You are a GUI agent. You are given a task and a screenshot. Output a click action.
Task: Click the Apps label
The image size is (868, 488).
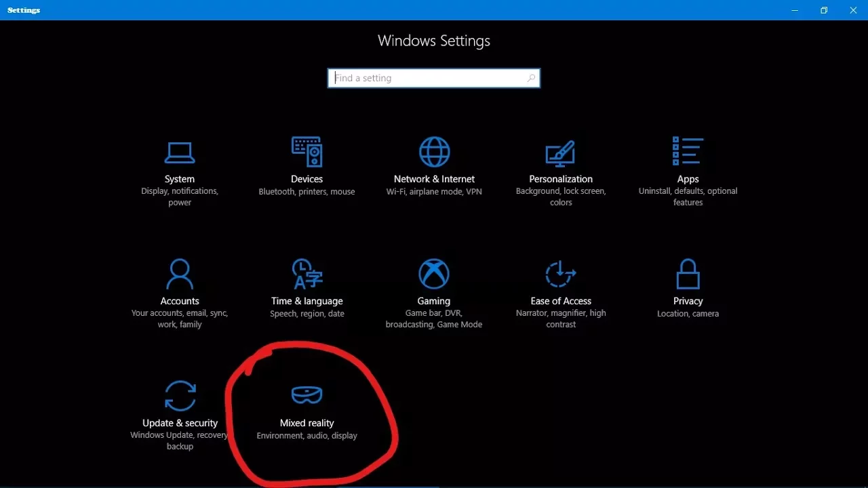pyautogui.click(x=688, y=179)
